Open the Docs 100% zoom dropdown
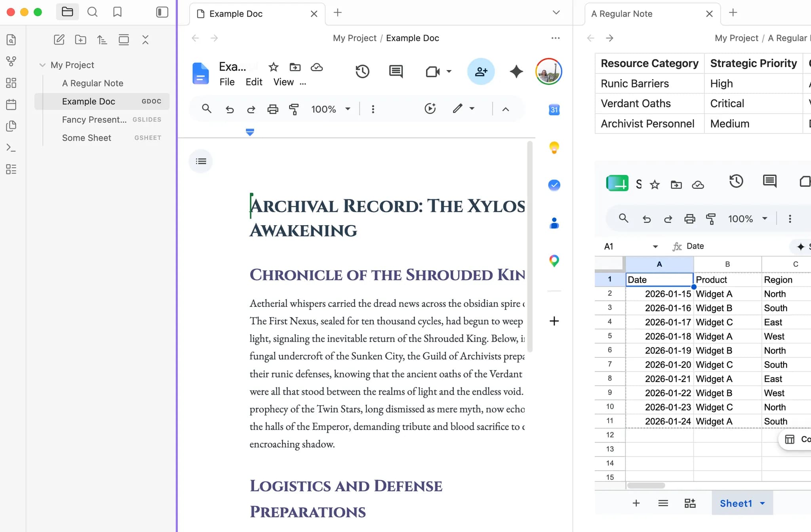The width and height of the screenshot is (811, 532). pyautogui.click(x=331, y=109)
